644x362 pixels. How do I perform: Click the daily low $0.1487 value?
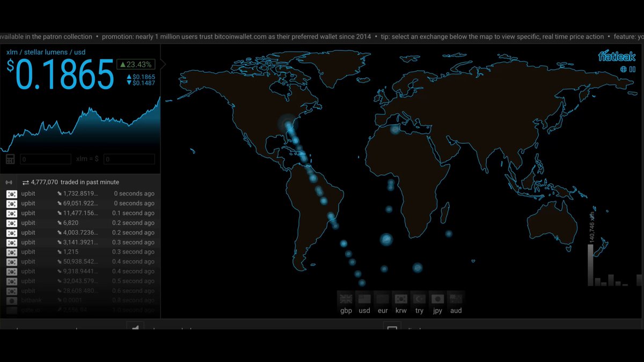click(141, 83)
